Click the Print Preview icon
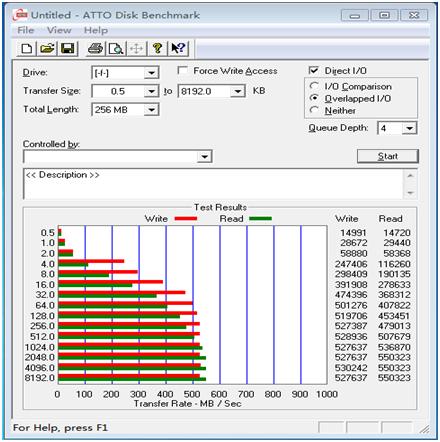The width and height of the screenshot is (440, 442). coord(116,49)
